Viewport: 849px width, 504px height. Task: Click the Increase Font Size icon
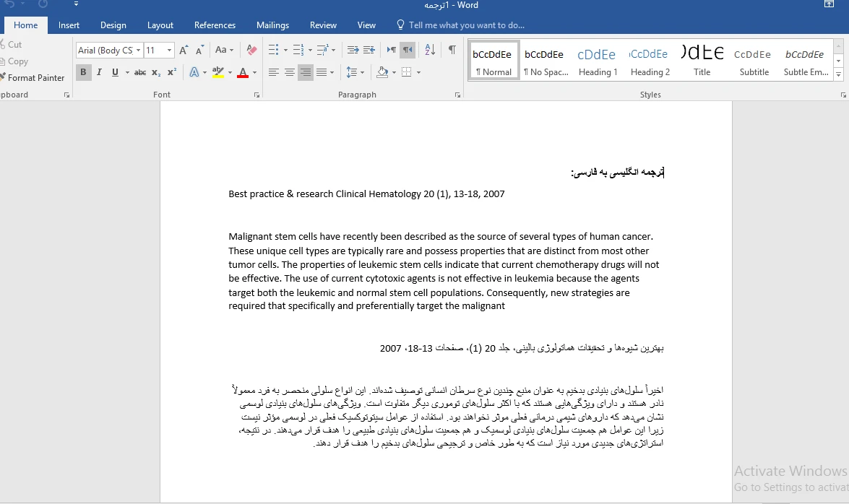tap(184, 50)
